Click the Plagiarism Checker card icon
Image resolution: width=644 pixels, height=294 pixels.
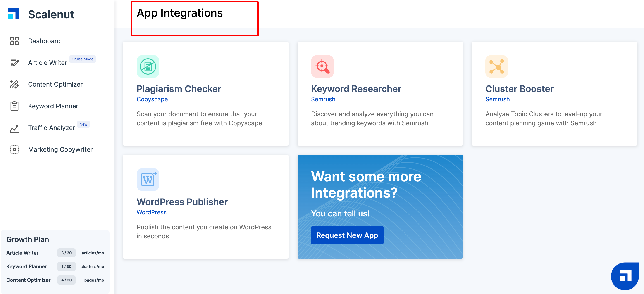148,67
